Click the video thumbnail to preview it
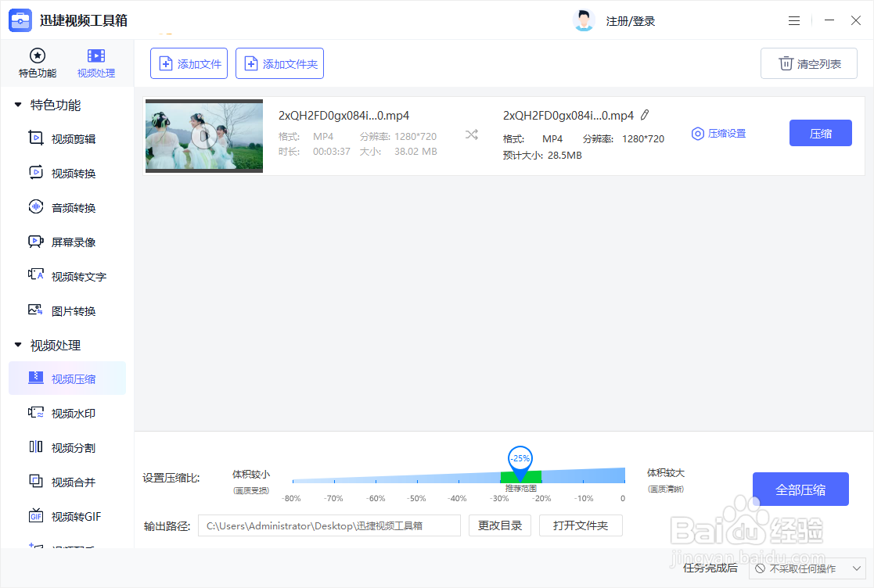Screen dimensions: 874x588 coord(203,135)
